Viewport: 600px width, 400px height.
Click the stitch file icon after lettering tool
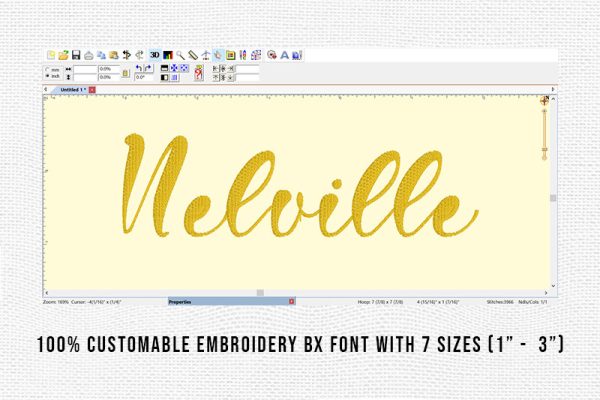297,56
